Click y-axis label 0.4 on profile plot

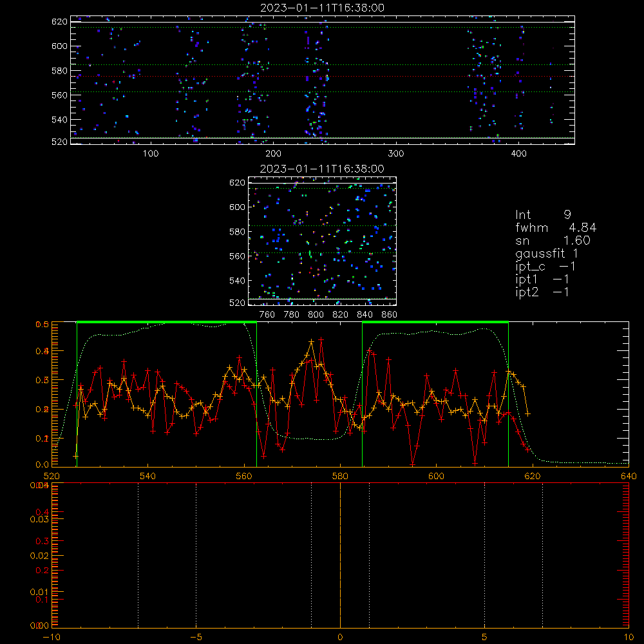(43, 351)
